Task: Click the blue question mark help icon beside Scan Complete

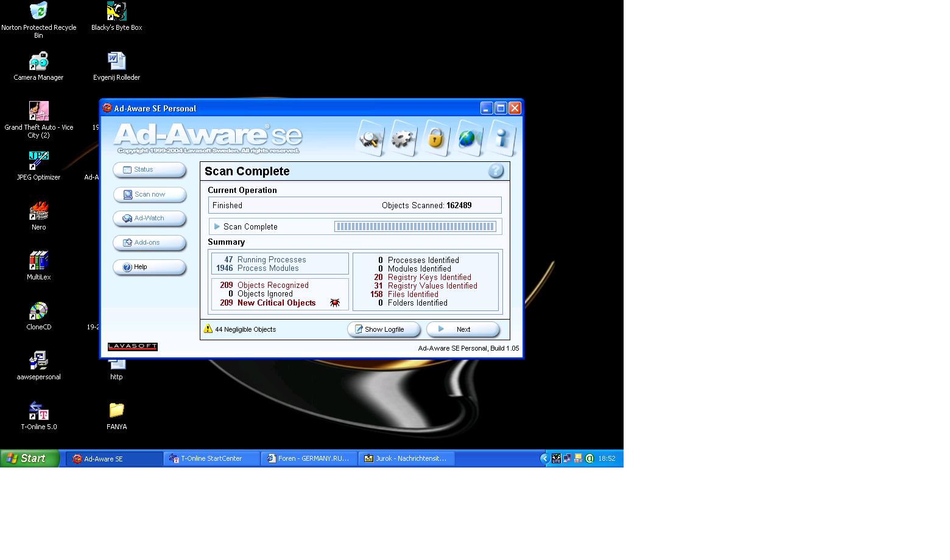Action: coord(496,171)
